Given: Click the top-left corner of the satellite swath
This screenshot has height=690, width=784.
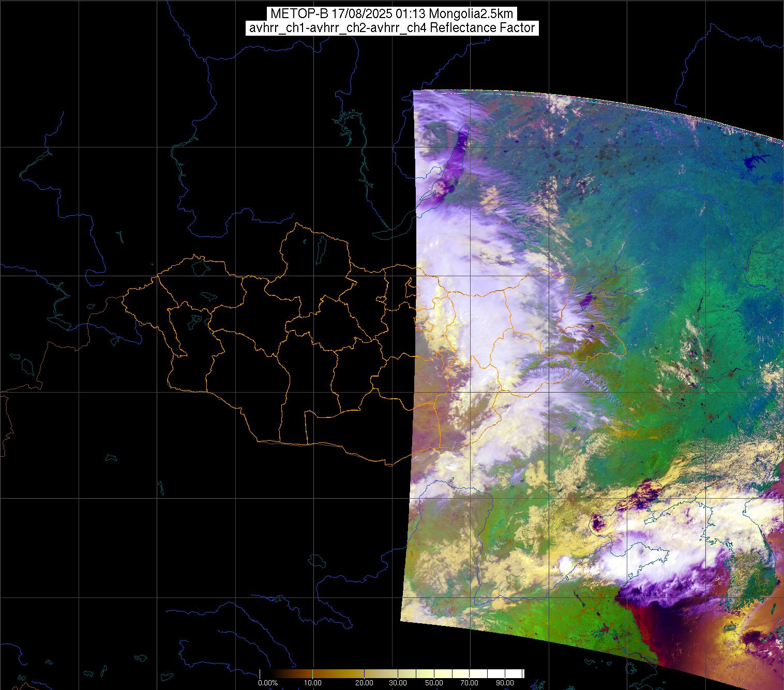Looking at the screenshot, I should tap(414, 92).
